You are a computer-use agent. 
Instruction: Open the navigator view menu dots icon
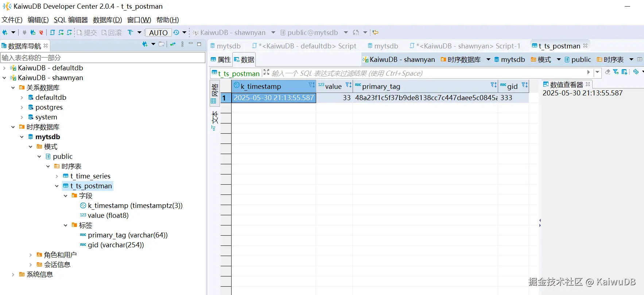pyautogui.click(x=182, y=44)
